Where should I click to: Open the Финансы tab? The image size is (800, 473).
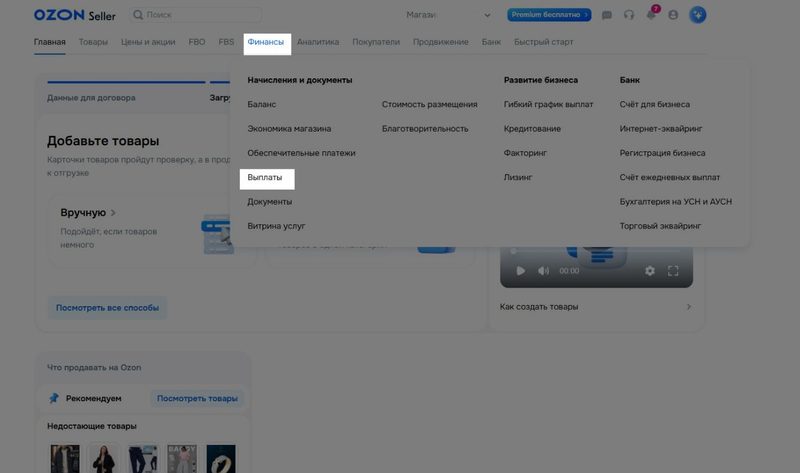pos(266,42)
